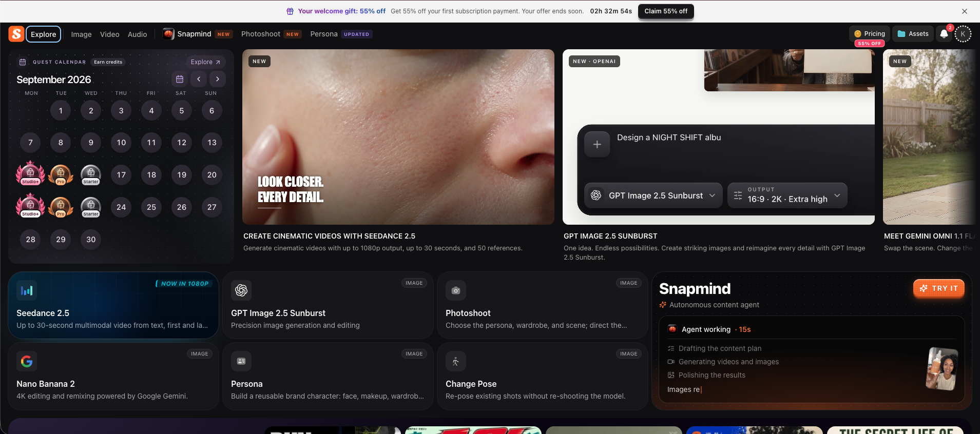
Task: Open the Audio menu
Action: point(138,34)
